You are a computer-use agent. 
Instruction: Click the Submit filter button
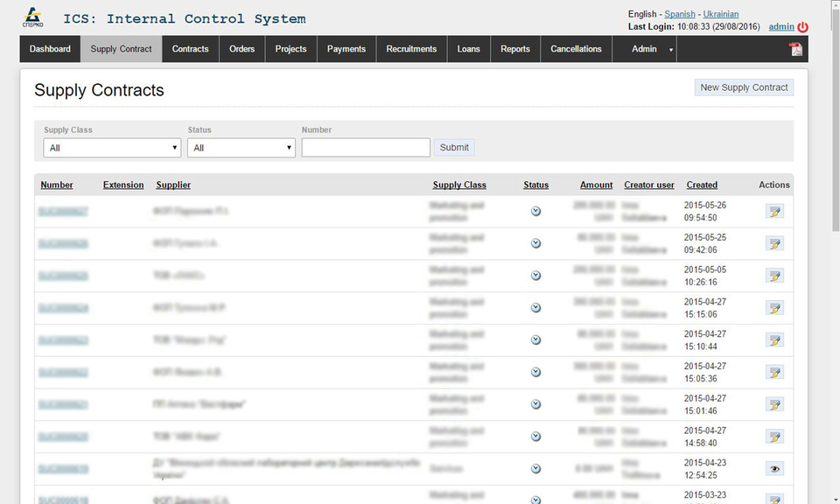coord(453,147)
